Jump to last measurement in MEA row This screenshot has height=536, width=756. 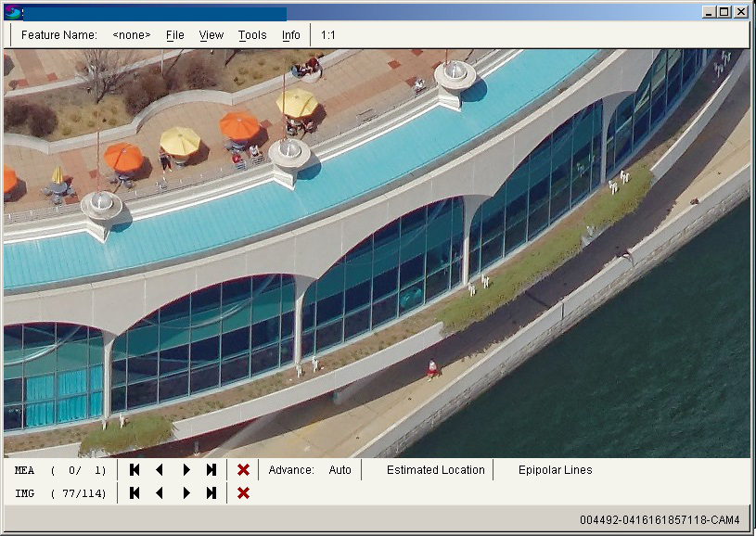[211, 470]
